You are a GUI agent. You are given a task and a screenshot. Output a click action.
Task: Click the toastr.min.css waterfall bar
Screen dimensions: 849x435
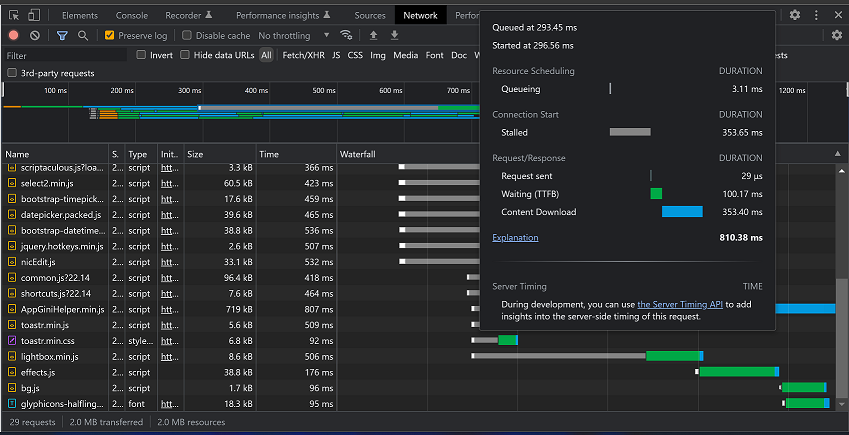pos(494,340)
